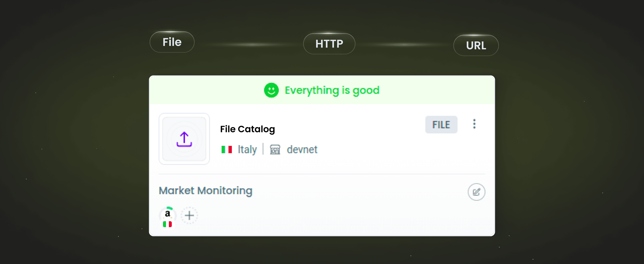Click the small Italy flag under Amazon

(167, 224)
